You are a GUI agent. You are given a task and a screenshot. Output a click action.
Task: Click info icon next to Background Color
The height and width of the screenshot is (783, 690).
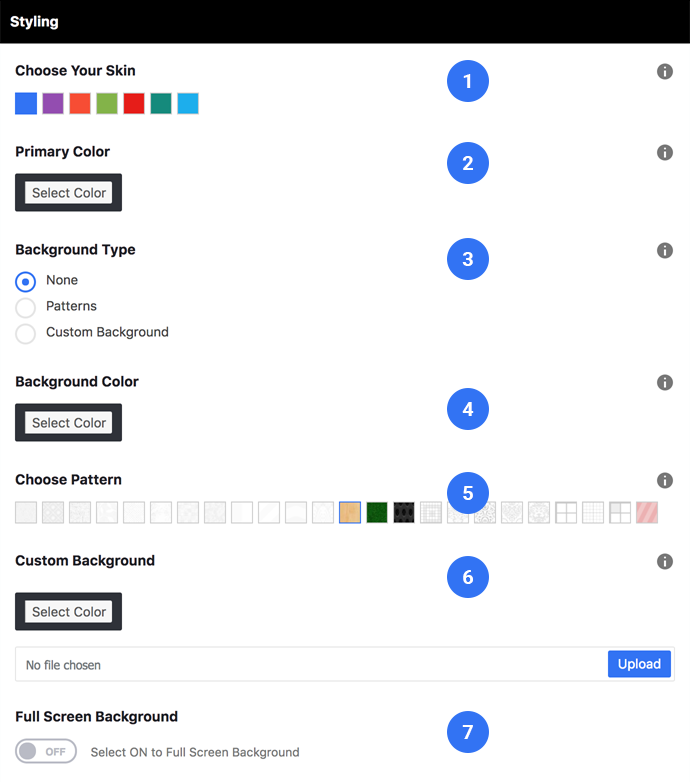(665, 383)
